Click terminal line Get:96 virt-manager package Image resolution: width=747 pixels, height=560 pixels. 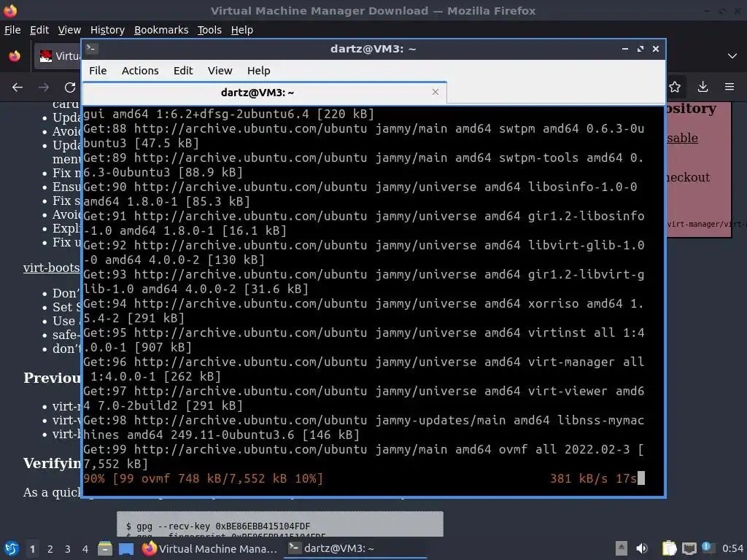[x=364, y=369]
